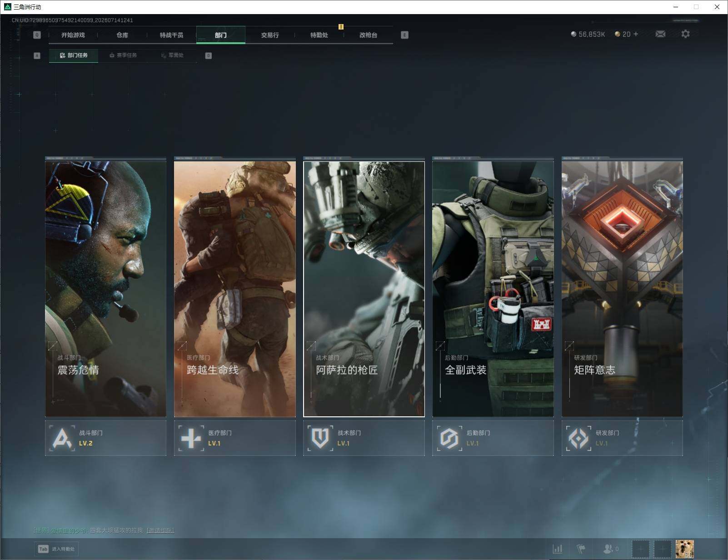Screen dimensions: 728x560
Task: Select the 部门任务 sub-tab
Action: [x=74, y=55]
